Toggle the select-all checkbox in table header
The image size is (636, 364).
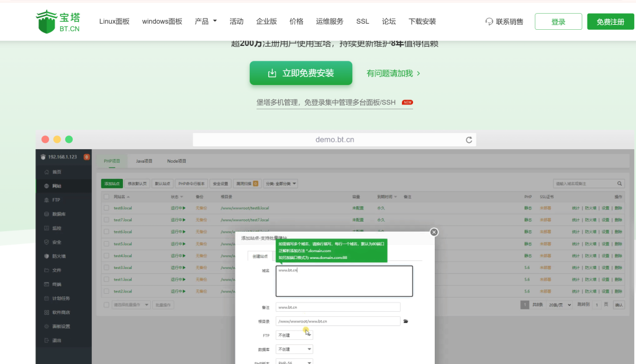(x=106, y=196)
